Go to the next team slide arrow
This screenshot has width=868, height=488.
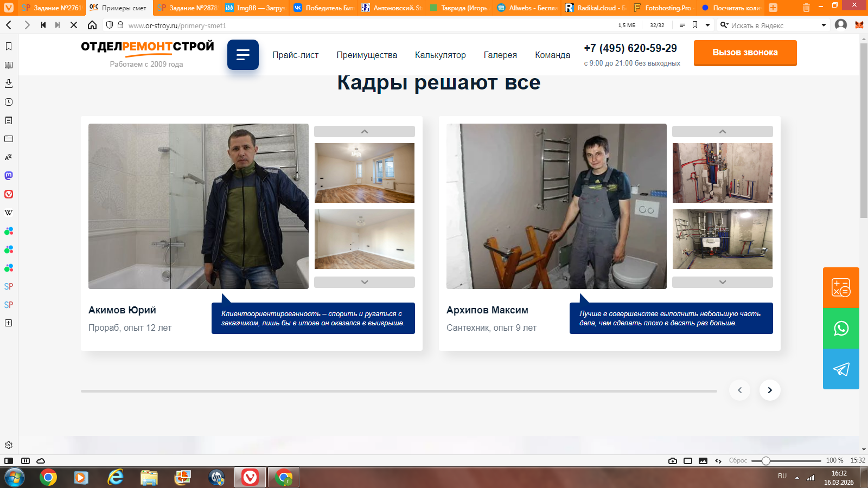[x=769, y=390]
